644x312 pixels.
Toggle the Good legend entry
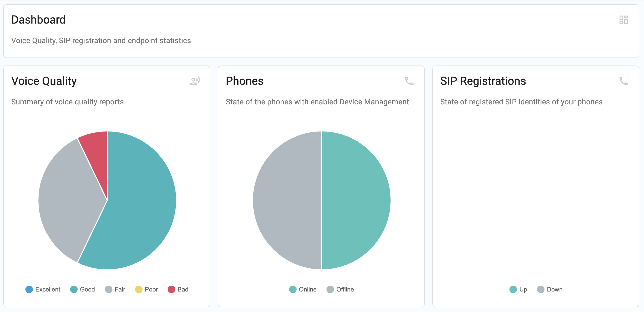pyautogui.click(x=83, y=289)
